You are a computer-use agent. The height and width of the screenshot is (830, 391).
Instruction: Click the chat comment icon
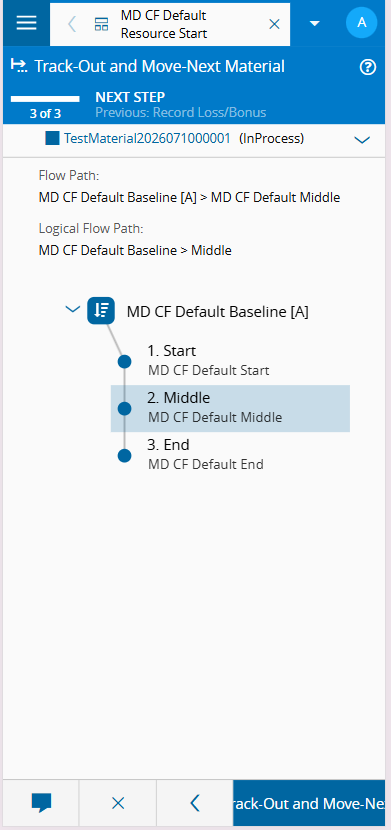coord(41,803)
